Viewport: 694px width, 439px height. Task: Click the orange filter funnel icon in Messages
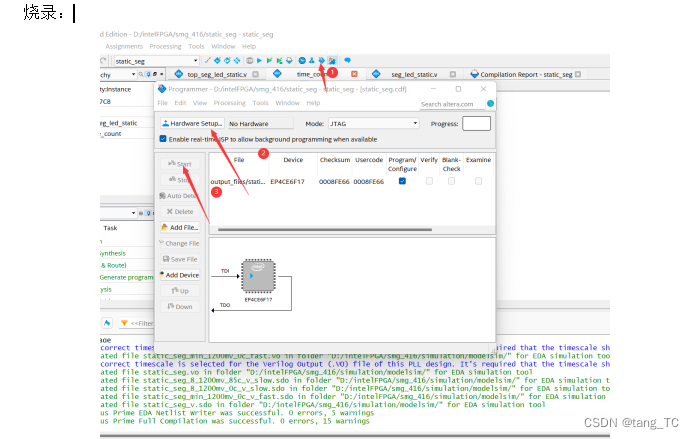point(124,323)
